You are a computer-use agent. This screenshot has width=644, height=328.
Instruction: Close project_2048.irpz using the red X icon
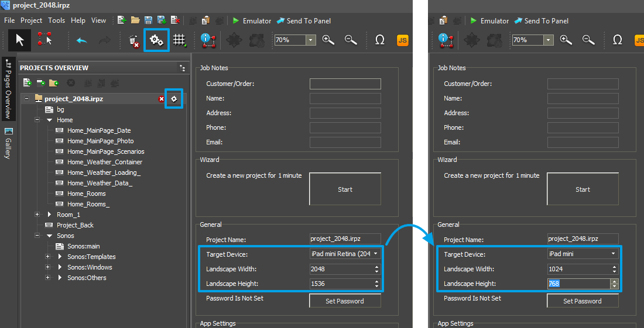162,99
